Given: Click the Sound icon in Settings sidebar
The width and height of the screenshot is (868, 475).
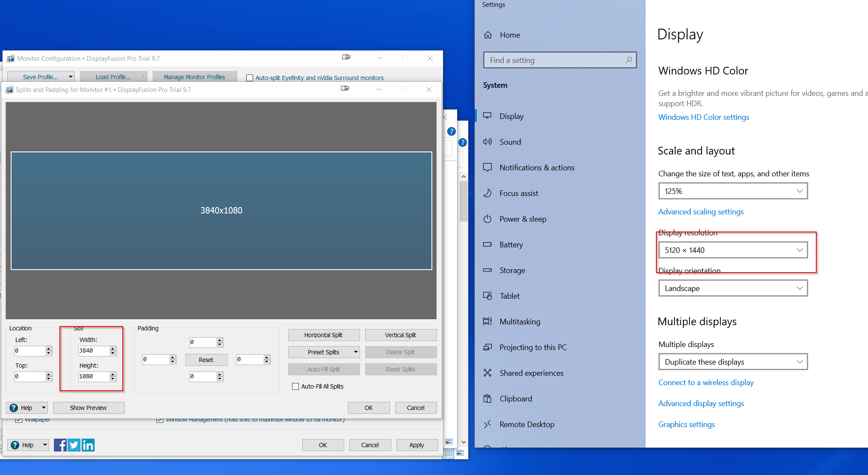Looking at the screenshot, I should coord(487,142).
